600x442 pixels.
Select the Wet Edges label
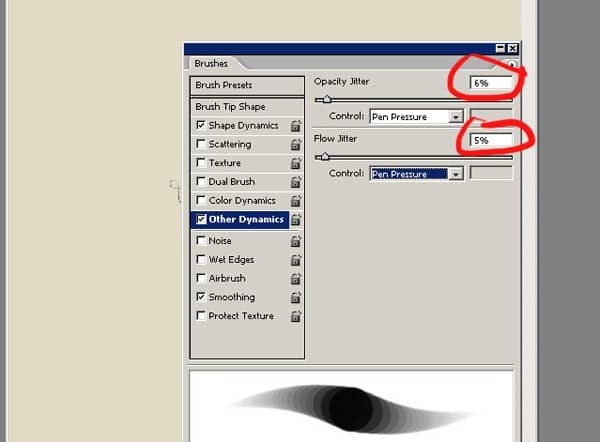(231, 260)
